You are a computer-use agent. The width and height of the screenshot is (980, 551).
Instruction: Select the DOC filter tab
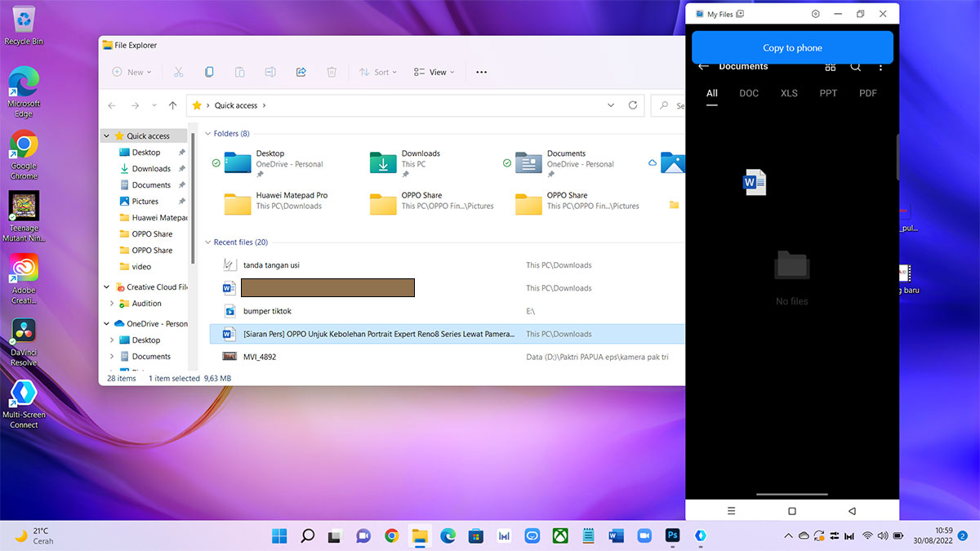[749, 93]
